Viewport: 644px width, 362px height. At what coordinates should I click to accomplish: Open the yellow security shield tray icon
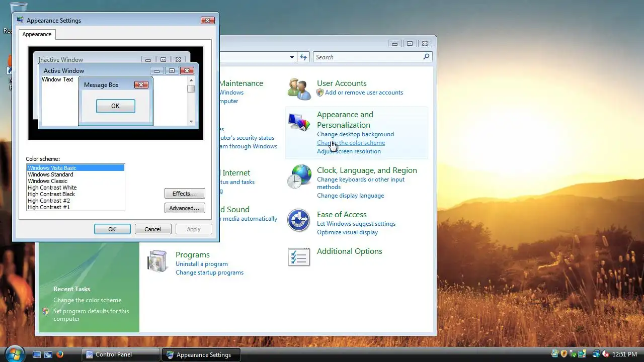564,354
